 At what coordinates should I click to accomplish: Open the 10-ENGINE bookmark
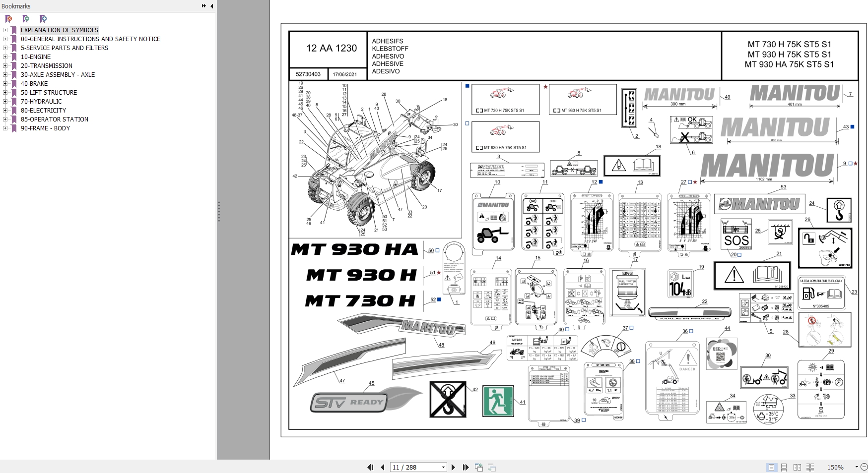coord(36,57)
